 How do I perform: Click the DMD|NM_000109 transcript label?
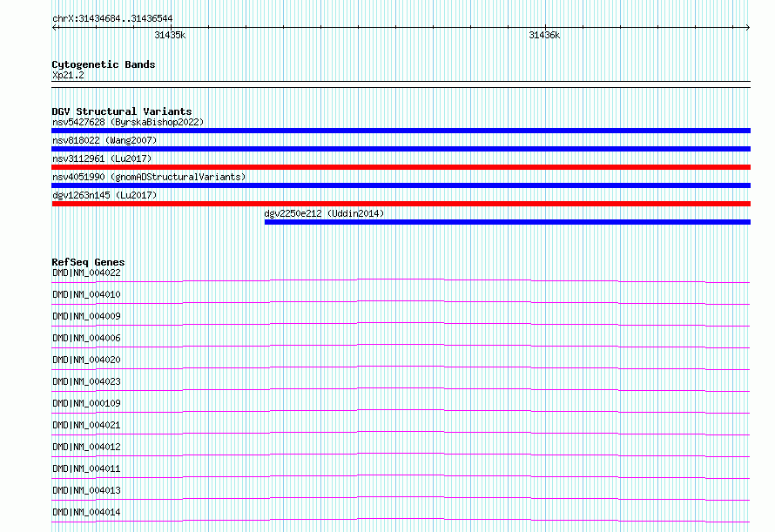pyautogui.click(x=86, y=403)
